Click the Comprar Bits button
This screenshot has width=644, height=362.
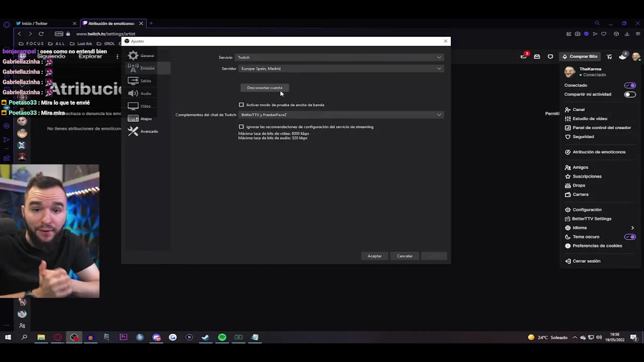click(580, 57)
